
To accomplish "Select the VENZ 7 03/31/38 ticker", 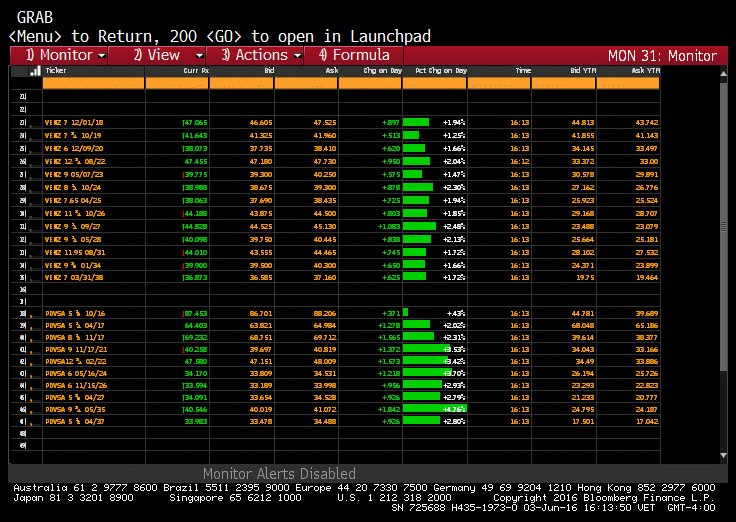I will click(x=74, y=277).
